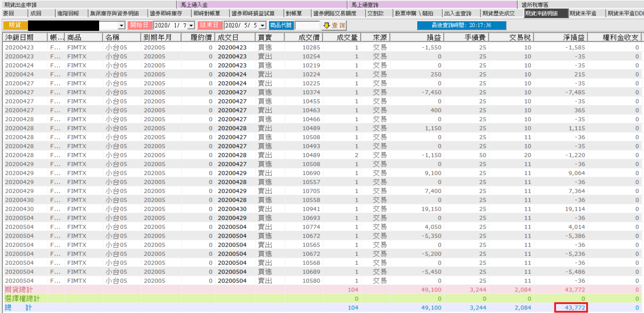Sort by the 交易稅 column header
Viewport: 644px width, 313px height.
coord(511,37)
